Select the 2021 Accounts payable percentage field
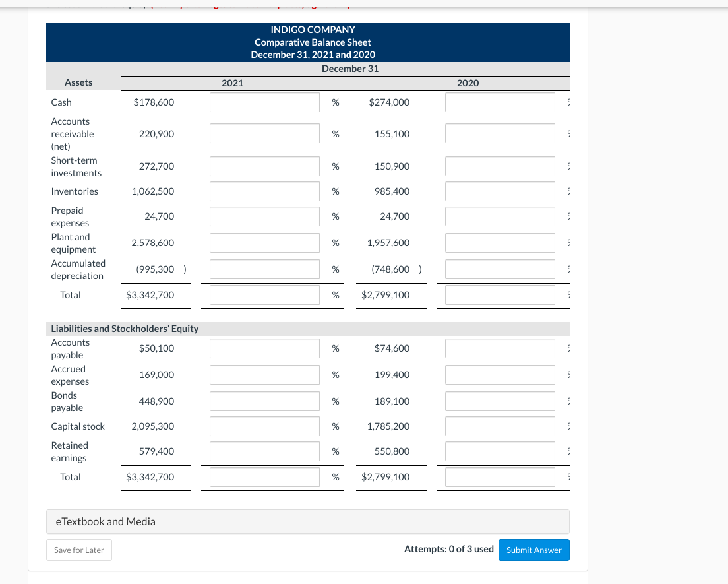728x584 pixels. (x=264, y=348)
